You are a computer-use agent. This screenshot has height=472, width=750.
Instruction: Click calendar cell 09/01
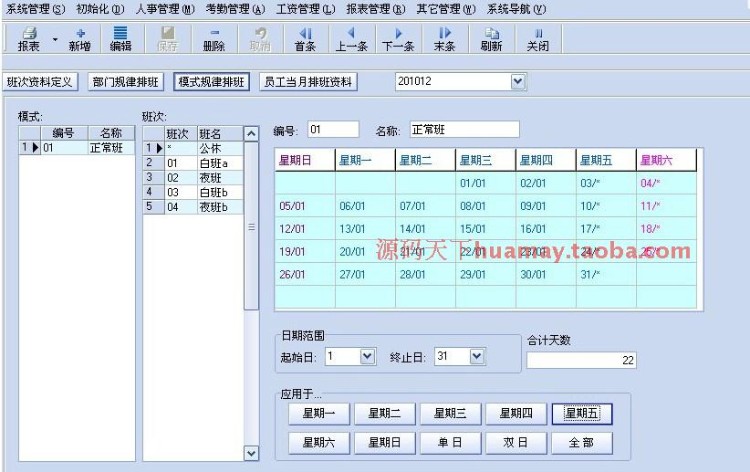[x=546, y=206]
